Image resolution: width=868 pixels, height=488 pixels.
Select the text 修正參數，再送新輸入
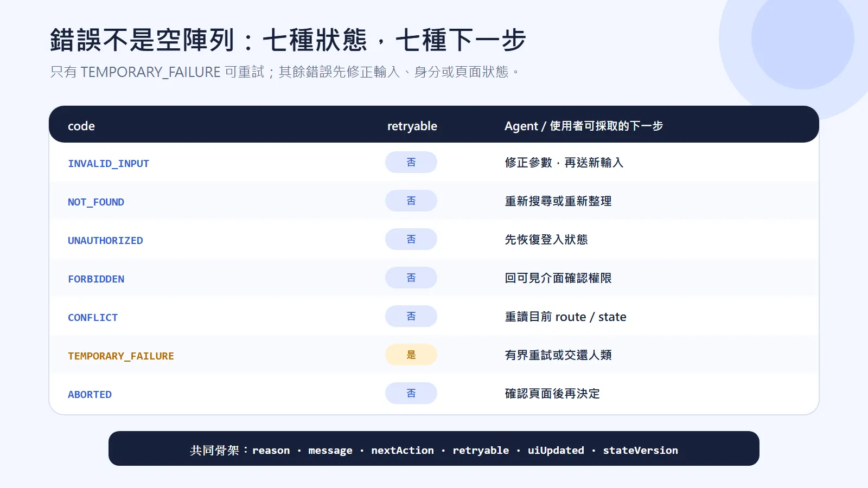[564, 163]
